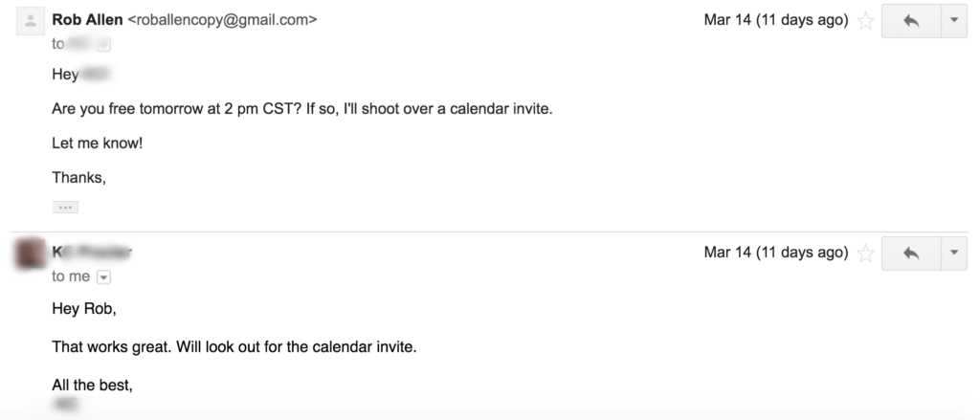The image size is (980, 420).
Task: Click the "Hey Rob," greeting line
Action: click(x=83, y=309)
